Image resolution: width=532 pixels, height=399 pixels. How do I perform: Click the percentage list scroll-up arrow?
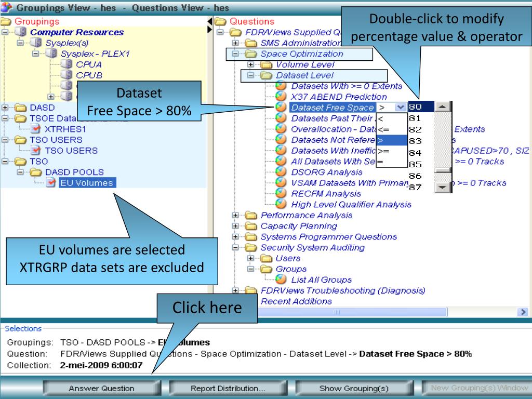(443, 107)
